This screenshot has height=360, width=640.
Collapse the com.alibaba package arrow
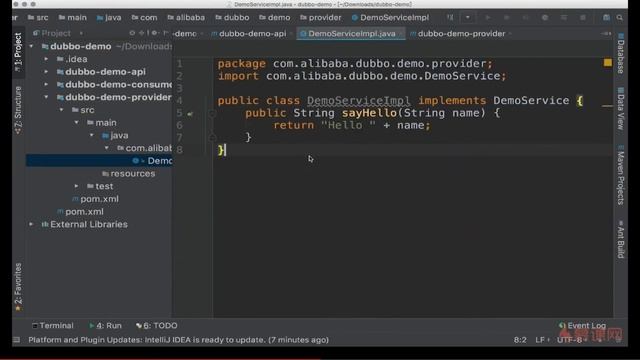(107, 148)
